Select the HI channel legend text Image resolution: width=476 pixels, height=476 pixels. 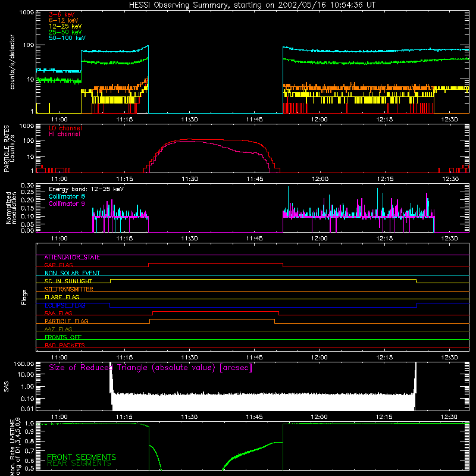(x=64, y=134)
